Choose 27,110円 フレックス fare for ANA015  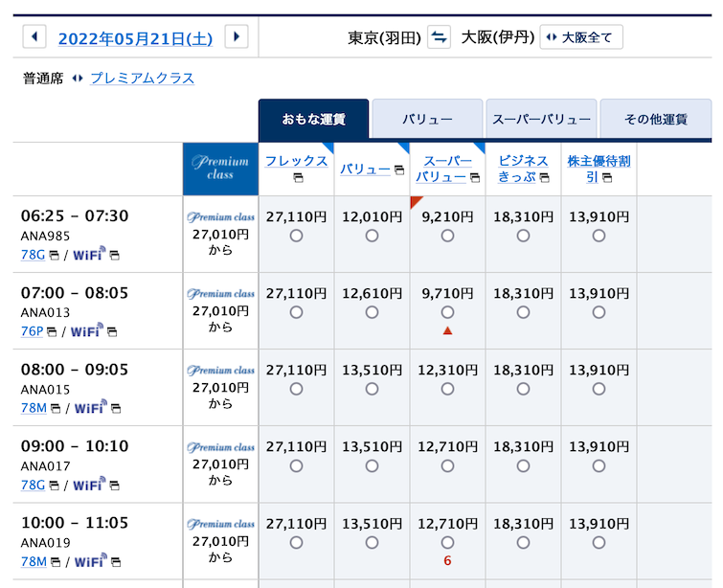tap(296, 389)
